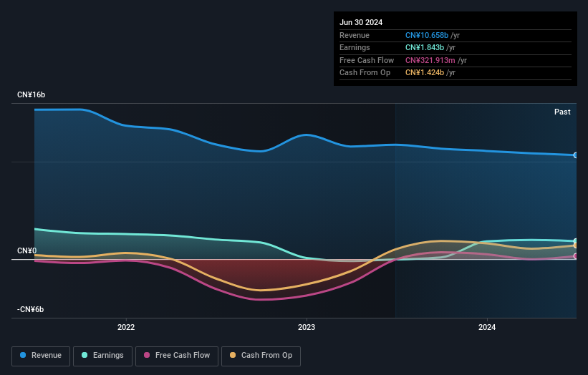Click the 2023 x-axis label
This screenshot has width=588, height=375.
[x=307, y=327]
